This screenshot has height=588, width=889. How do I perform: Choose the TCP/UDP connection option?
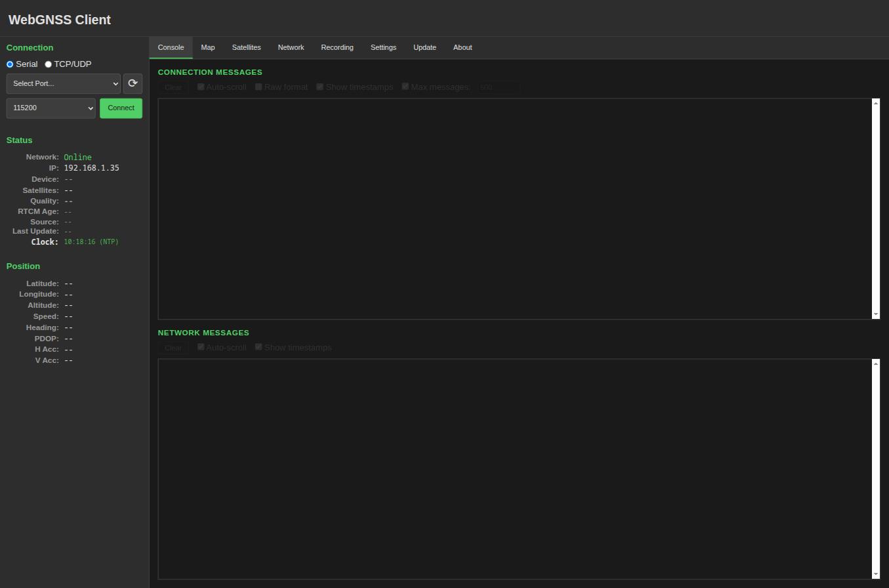coord(48,64)
